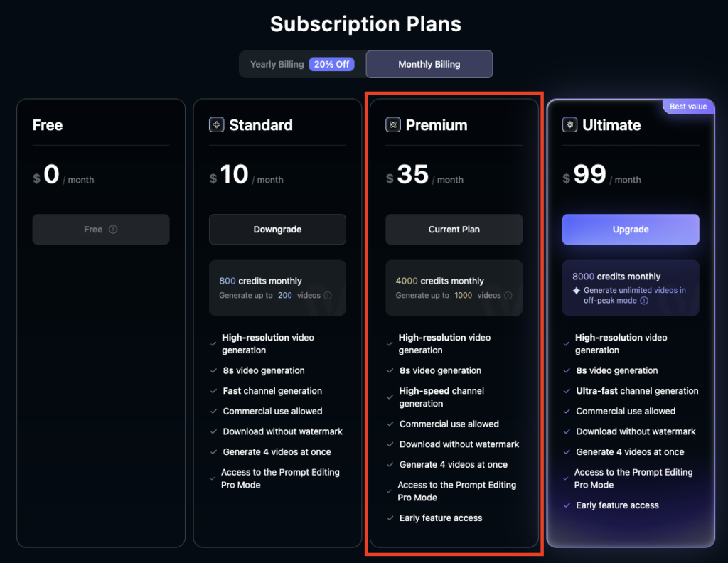This screenshot has width=728, height=563.
Task: Click sparkle icon beside unlimited videos
Action: coord(576,291)
